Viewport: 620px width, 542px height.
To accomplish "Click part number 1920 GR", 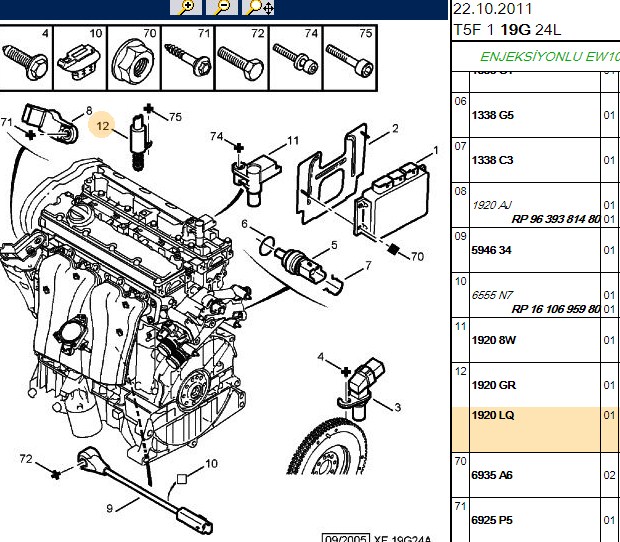I will [x=493, y=385].
